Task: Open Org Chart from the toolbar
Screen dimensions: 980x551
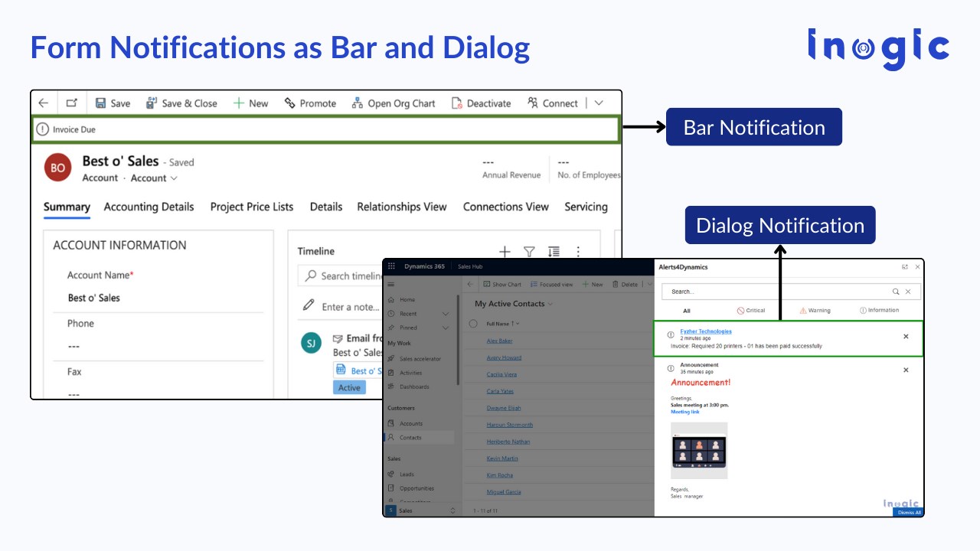Action: 394,103
